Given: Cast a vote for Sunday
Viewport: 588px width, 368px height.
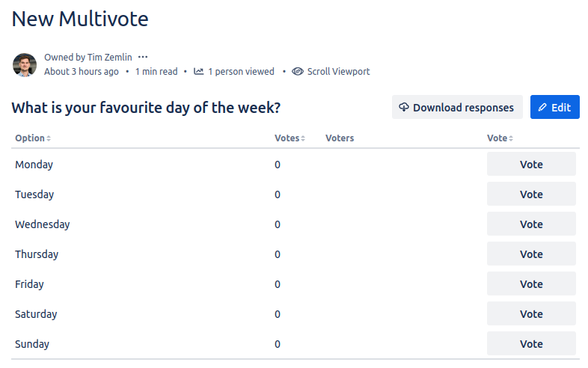Looking at the screenshot, I should [531, 344].
